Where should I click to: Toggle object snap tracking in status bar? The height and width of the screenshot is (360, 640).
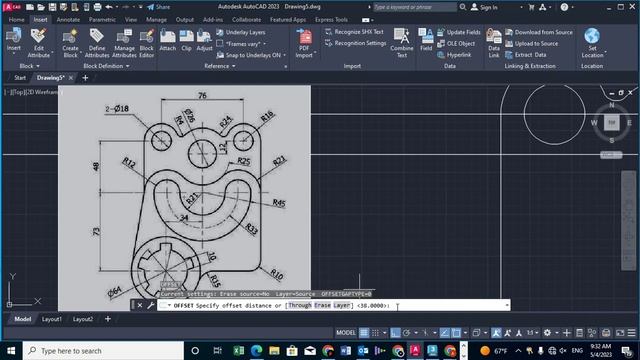[444, 333]
